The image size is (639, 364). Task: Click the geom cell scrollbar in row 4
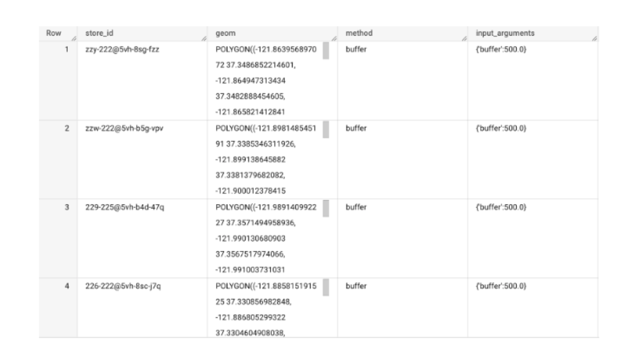pos(326,288)
